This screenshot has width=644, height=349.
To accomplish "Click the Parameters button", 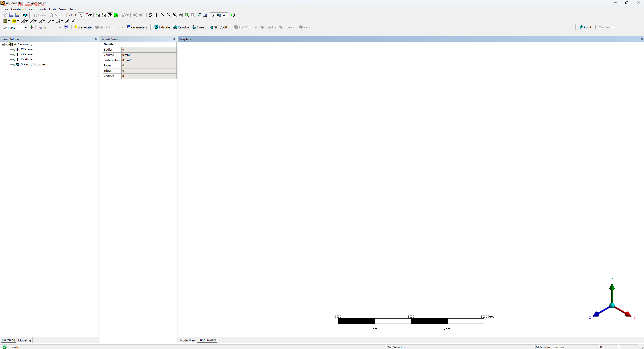I will [137, 27].
